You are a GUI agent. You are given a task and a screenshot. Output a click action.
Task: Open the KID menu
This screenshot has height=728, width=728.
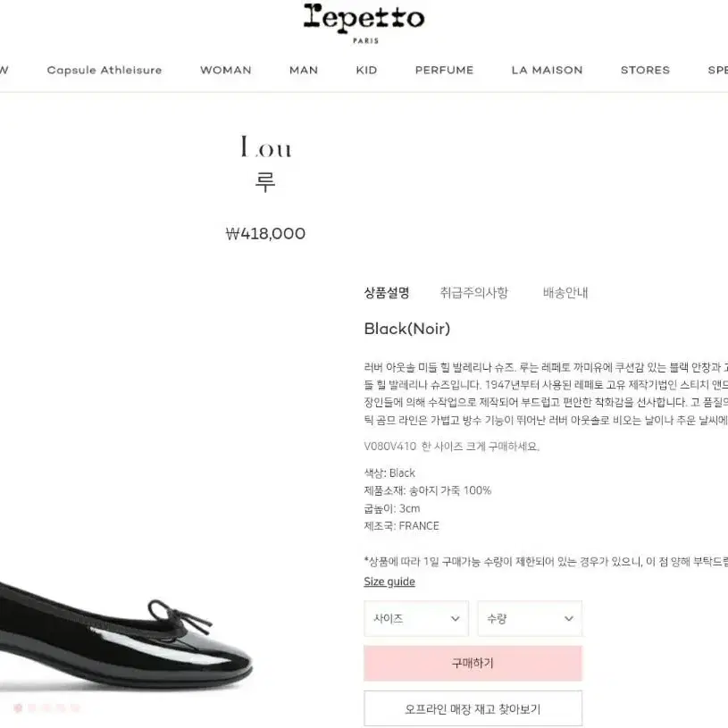(x=366, y=70)
